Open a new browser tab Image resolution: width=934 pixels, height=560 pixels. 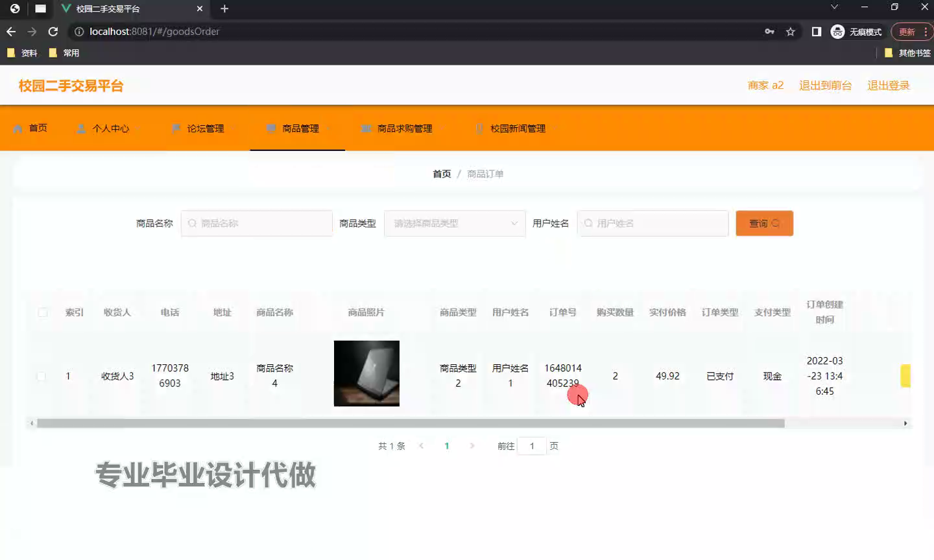[x=224, y=8]
